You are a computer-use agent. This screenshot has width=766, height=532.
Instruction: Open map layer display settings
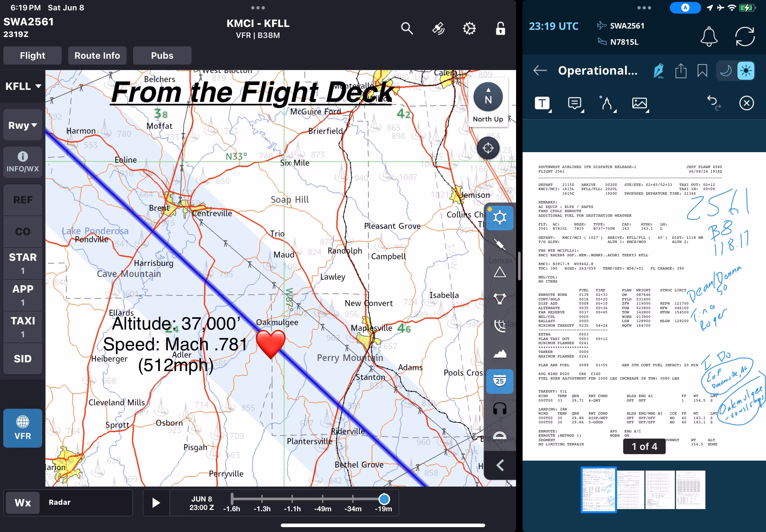tap(500, 218)
